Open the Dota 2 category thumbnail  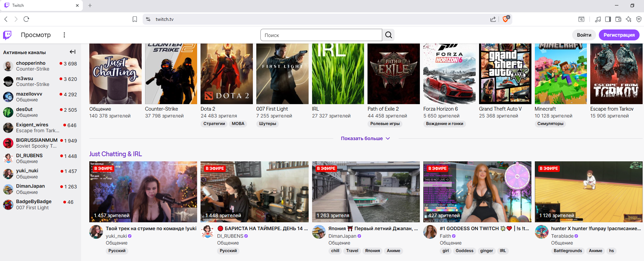(x=227, y=74)
